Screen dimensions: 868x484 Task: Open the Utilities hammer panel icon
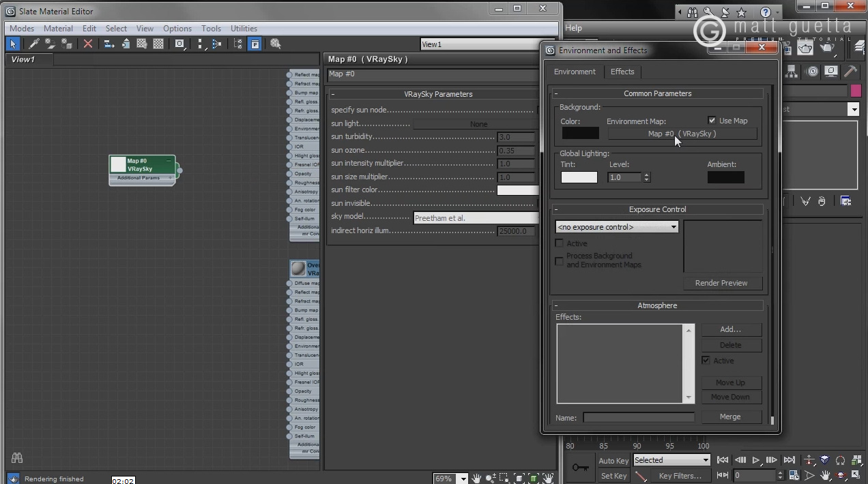[850, 71]
